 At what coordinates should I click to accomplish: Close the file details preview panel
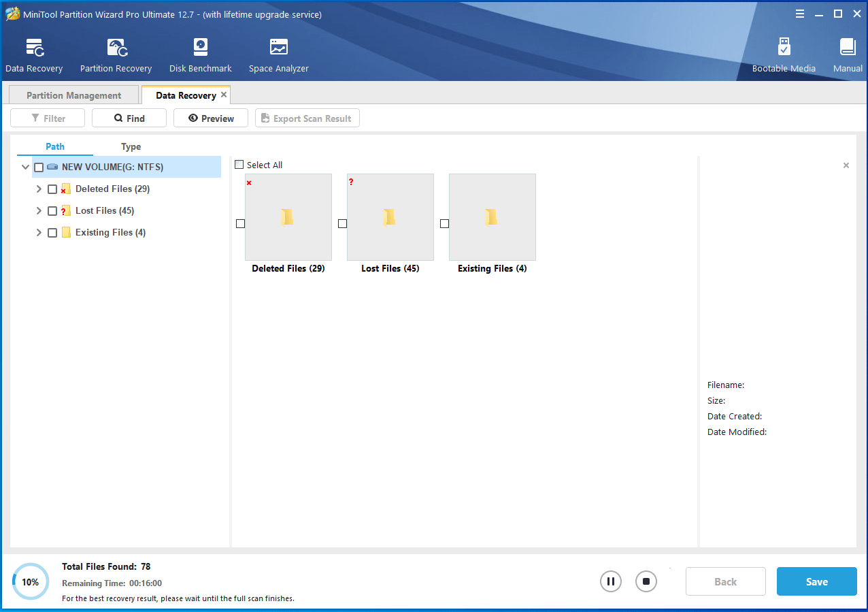pyautogui.click(x=846, y=165)
